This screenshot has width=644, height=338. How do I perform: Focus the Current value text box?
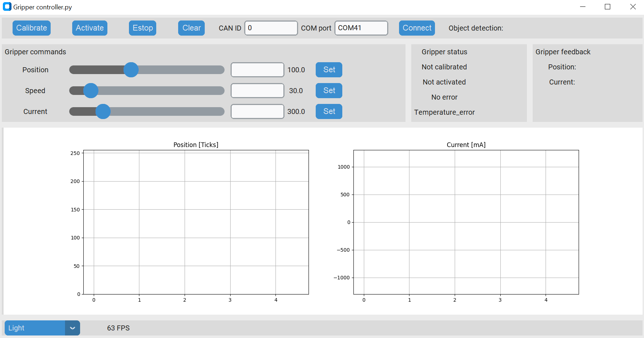pyautogui.click(x=257, y=111)
